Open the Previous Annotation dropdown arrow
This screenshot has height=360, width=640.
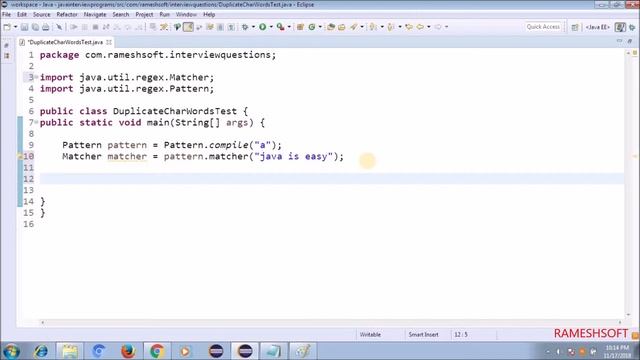click(400, 27)
